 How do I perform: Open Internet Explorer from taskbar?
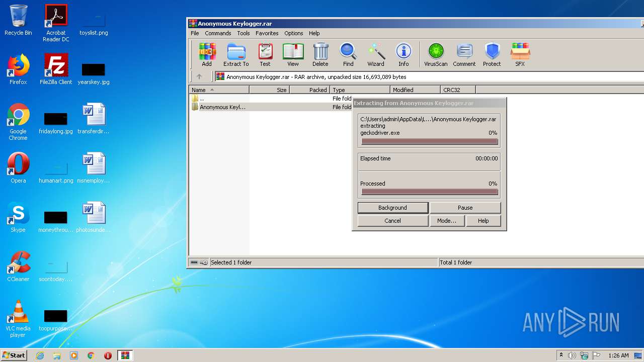[x=40, y=355]
